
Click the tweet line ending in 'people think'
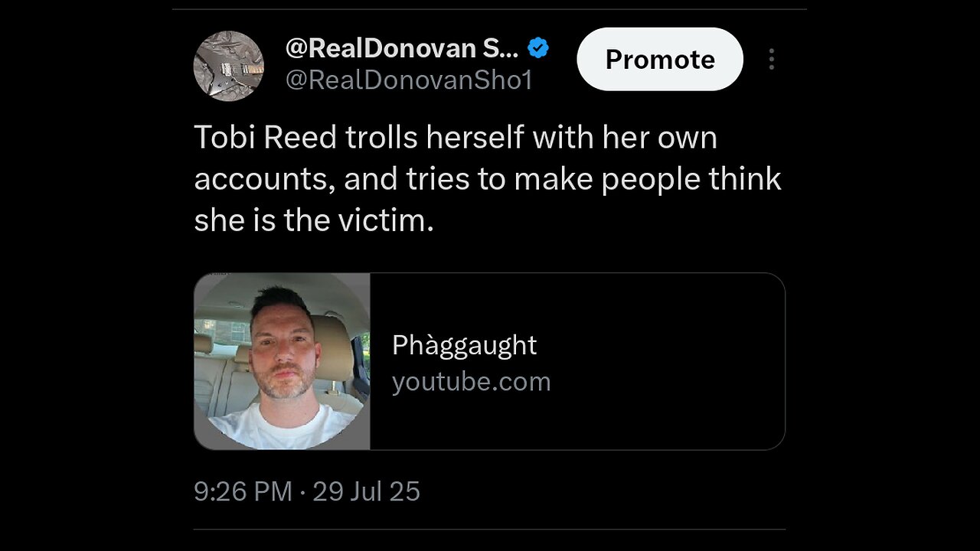[487, 179]
